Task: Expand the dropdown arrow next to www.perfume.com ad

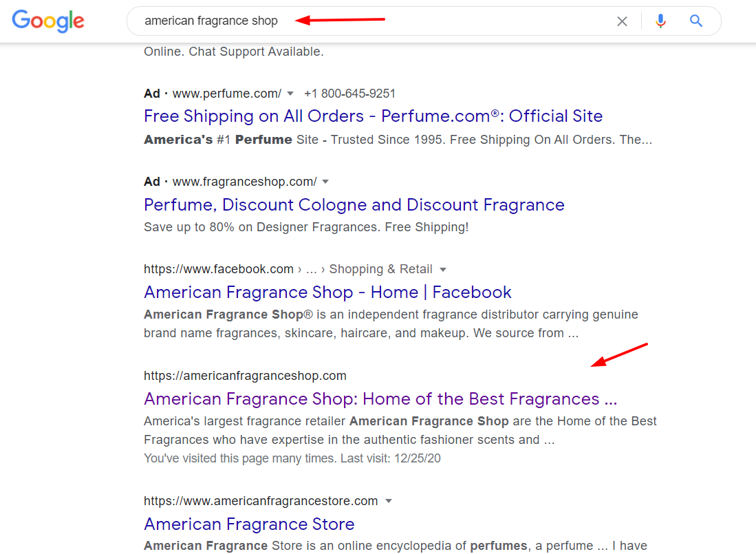Action: click(290, 94)
